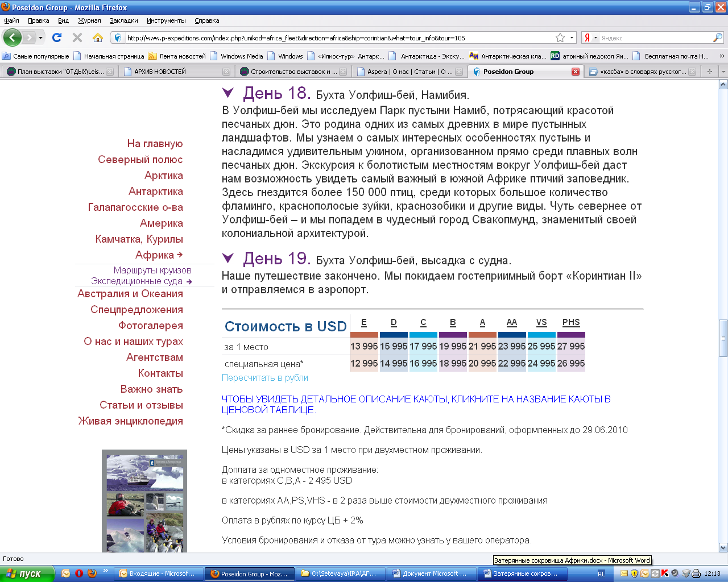Screen dimensions: 728x582
Task: Select the 27 995 price cell
Action: coord(571,346)
